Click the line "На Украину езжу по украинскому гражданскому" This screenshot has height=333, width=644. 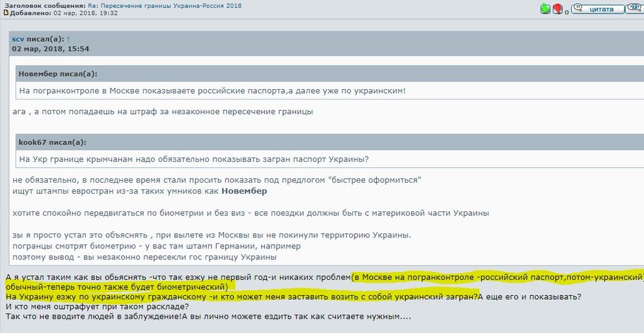click(x=293, y=297)
